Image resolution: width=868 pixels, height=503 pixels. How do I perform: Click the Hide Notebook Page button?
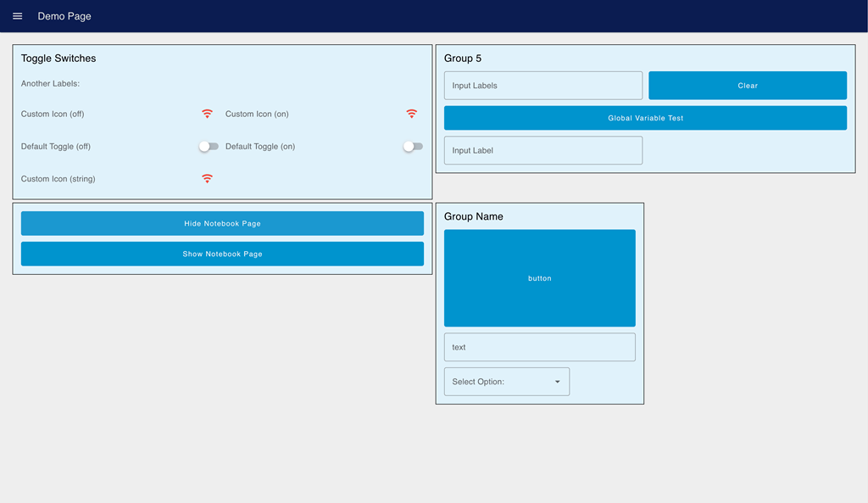pyautogui.click(x=222, y=223)
